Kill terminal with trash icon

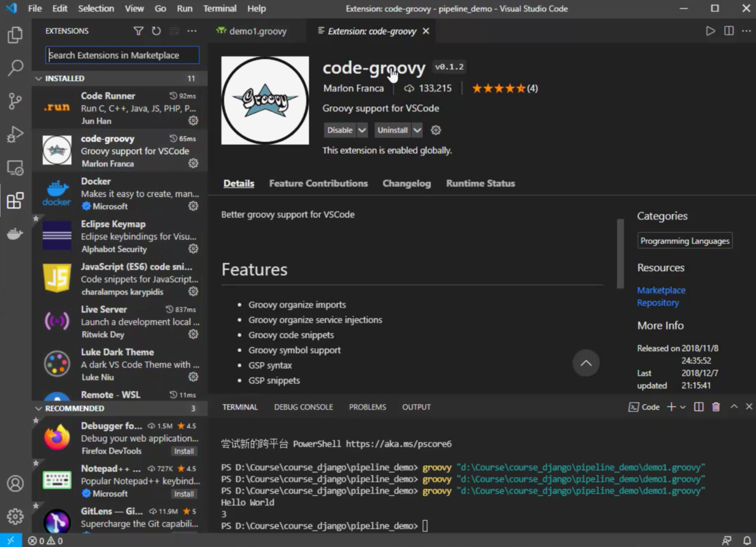tap(715, 406)
